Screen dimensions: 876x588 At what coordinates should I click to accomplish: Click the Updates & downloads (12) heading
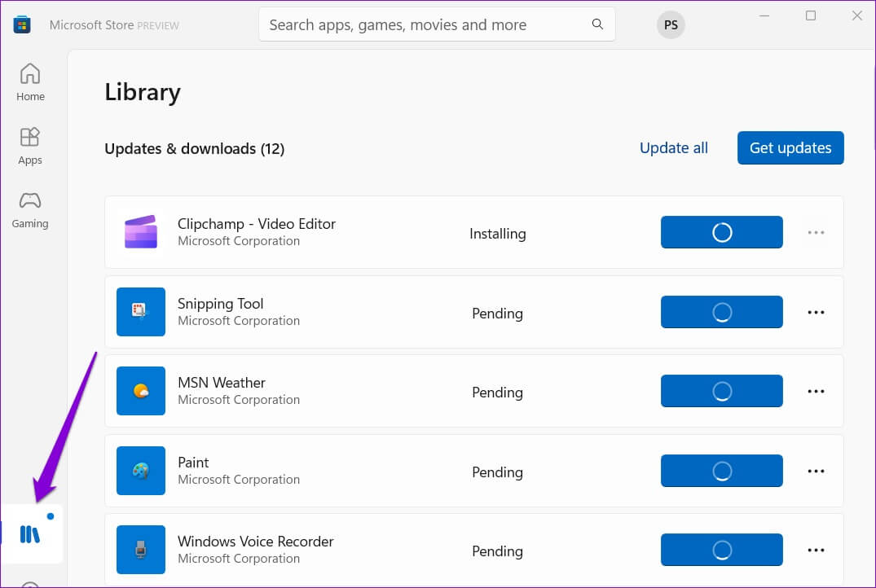pos(195,148)
